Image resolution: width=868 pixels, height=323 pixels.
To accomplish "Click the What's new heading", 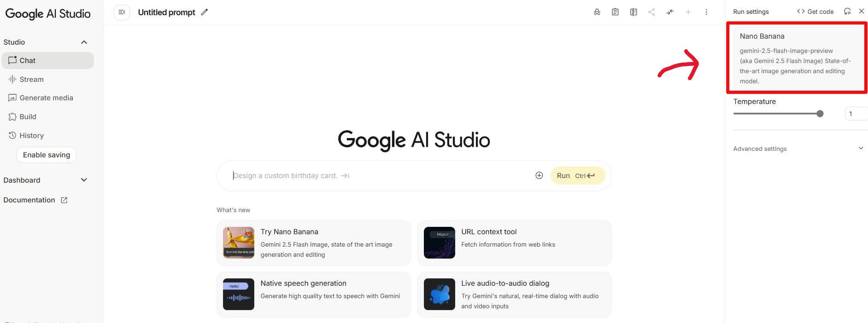I will [234, 210].
